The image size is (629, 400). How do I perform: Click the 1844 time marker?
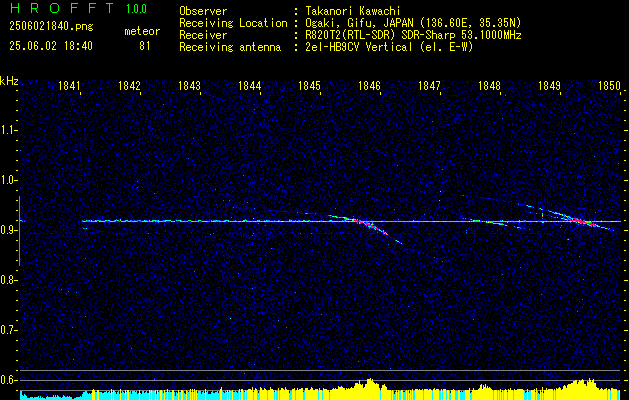point(250,86)
